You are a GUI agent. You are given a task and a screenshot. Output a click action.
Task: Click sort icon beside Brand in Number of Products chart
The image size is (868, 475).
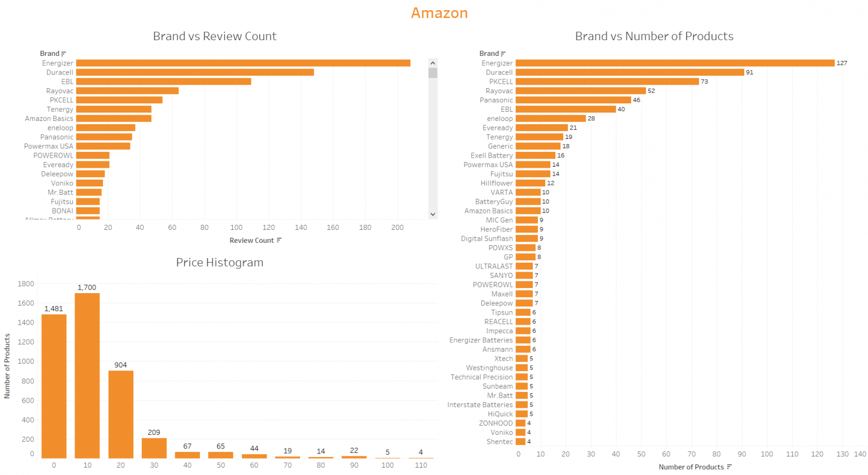(503, 54)
